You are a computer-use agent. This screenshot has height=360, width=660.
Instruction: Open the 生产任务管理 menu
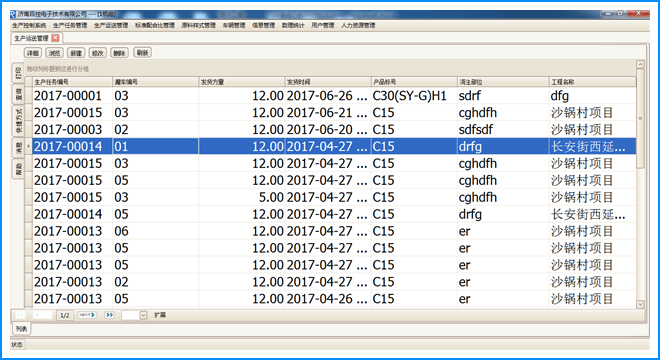(70, 25)
